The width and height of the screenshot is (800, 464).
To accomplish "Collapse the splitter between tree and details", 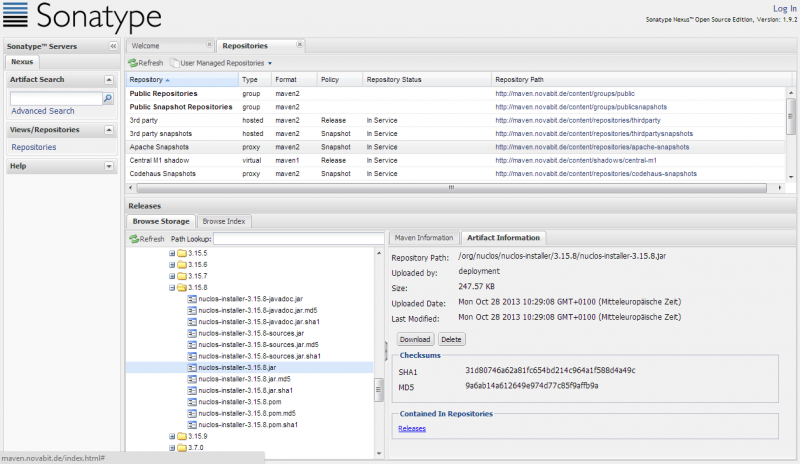I will [x=386, y=351].
